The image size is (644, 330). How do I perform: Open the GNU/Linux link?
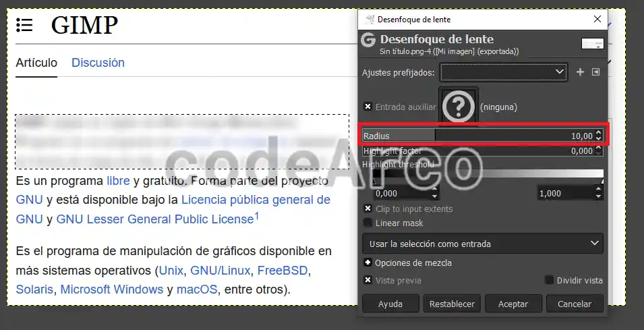220,271
